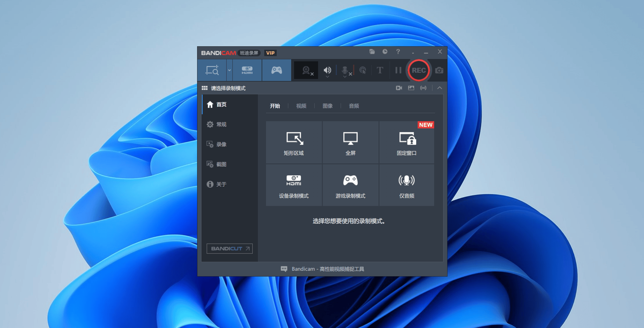
Task: Open the 关于 about sidebar item
Action: pyautogui.click(x=230, y=184)
